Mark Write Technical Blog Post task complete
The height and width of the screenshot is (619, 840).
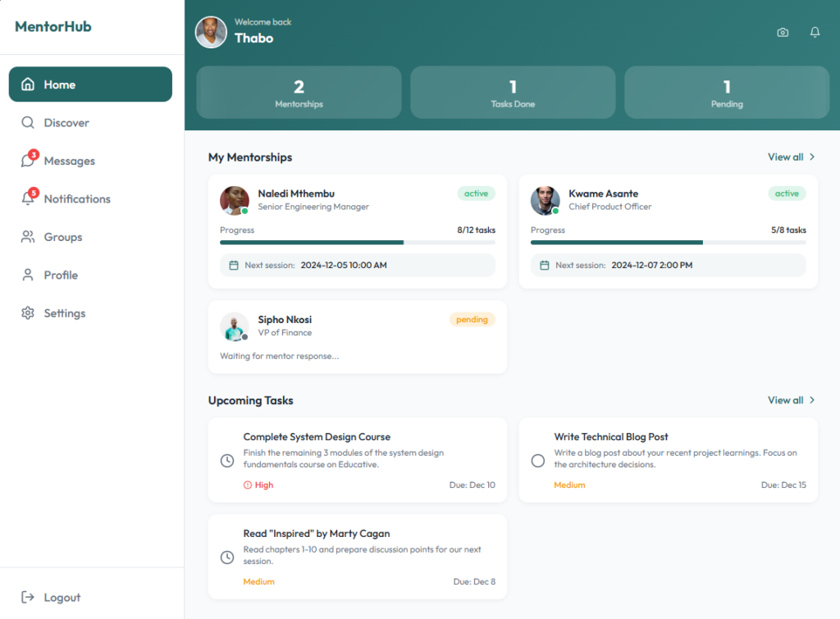tap(538, 461)
